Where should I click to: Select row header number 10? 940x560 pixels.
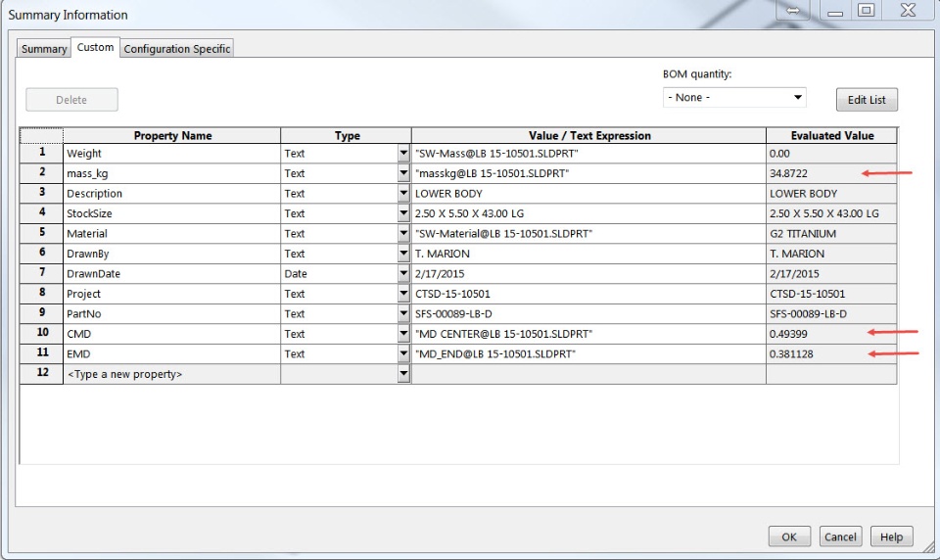pyautogui.click(x=41, y=334)
